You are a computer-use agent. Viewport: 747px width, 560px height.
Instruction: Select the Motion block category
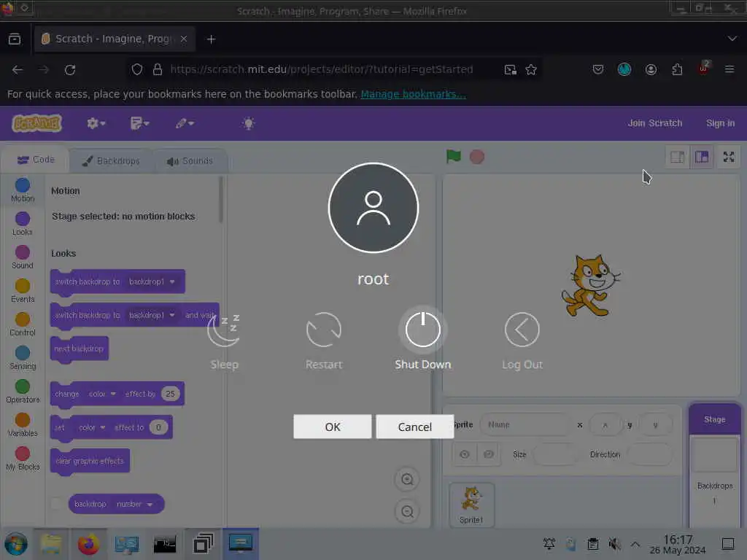23,190
